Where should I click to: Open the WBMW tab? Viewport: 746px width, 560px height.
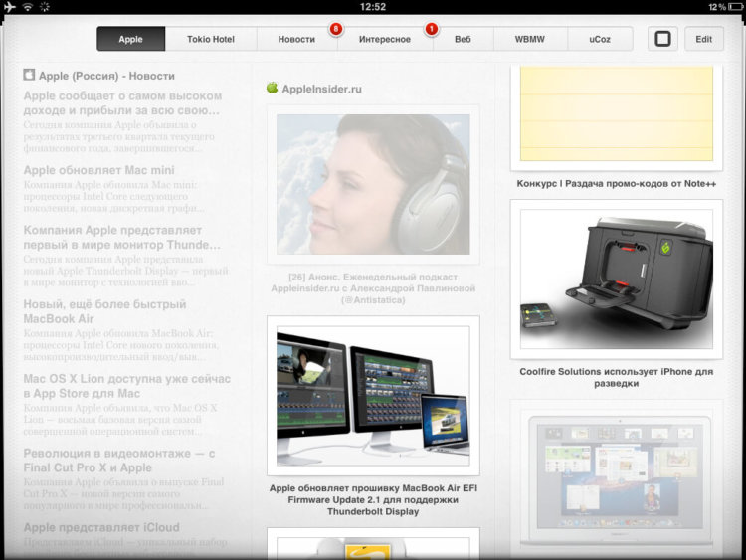[x=530, y=39]
